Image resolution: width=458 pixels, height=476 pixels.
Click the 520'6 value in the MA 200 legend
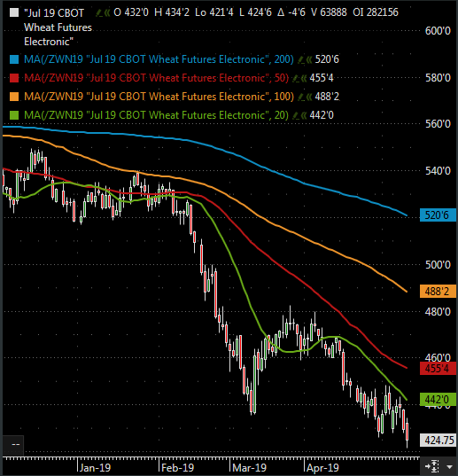pyautogui.click(x=327, y=59)
